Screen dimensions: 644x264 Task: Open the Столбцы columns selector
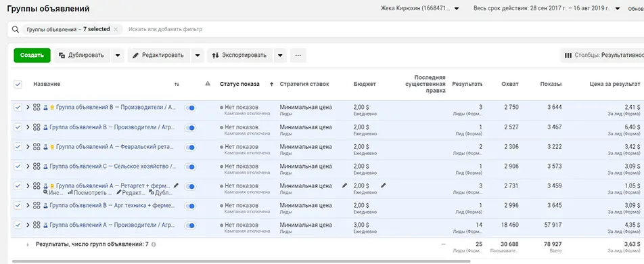pos(603,55)
